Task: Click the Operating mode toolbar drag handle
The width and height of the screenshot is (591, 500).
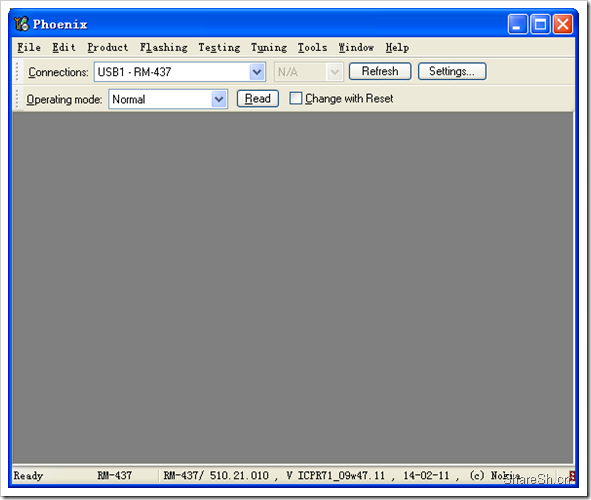Action: click(x=17, y=99)
